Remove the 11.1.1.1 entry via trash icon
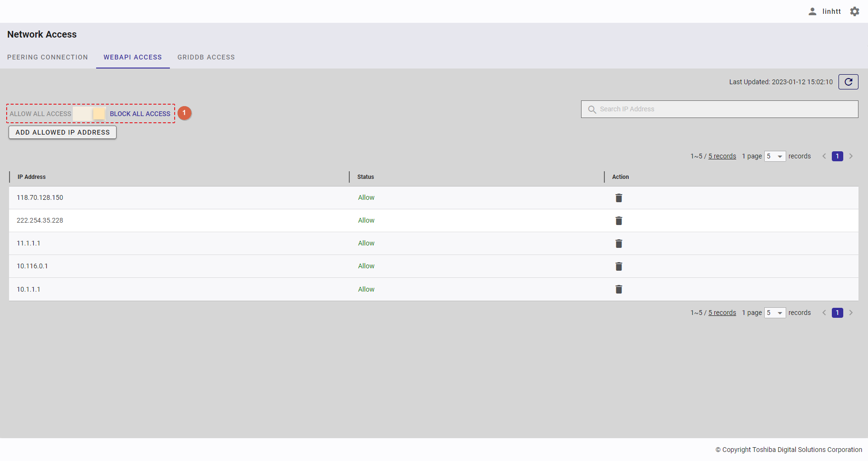Viewport: 868px width, 461px height. tap(619, 244)
